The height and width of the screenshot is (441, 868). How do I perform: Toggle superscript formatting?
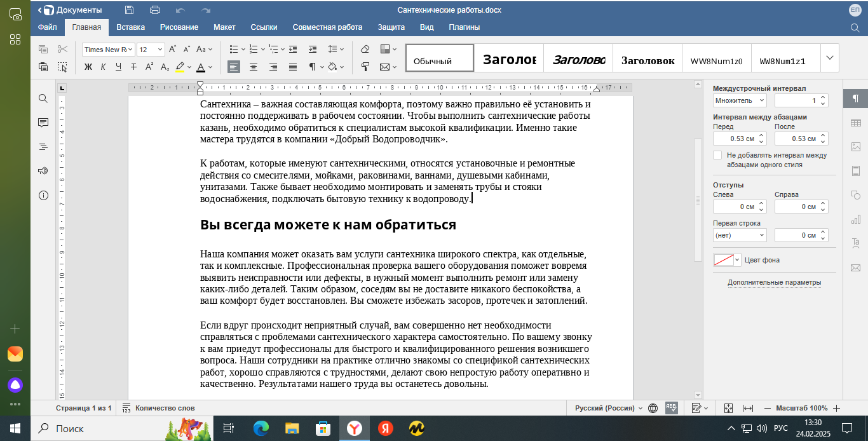click(149, 67)
